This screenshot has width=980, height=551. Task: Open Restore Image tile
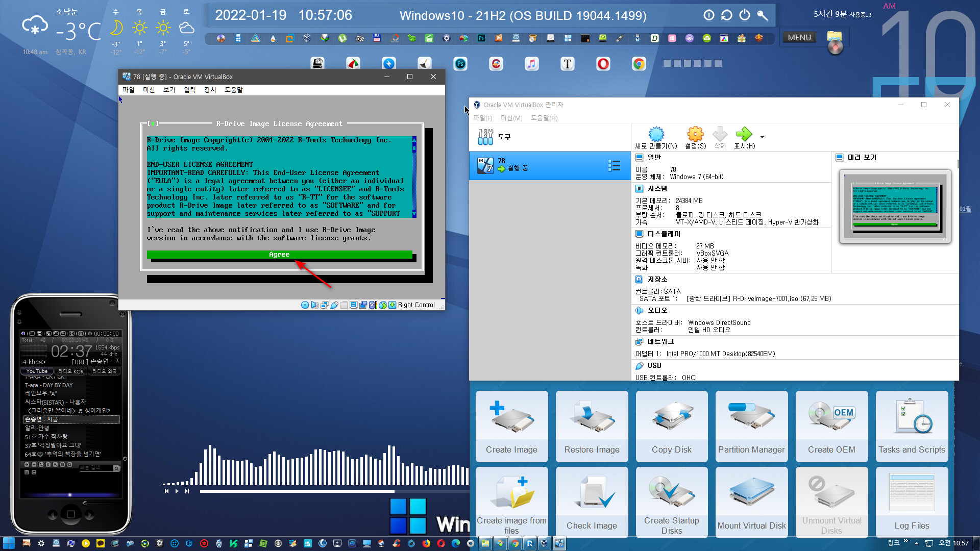(x=592, y=427)
